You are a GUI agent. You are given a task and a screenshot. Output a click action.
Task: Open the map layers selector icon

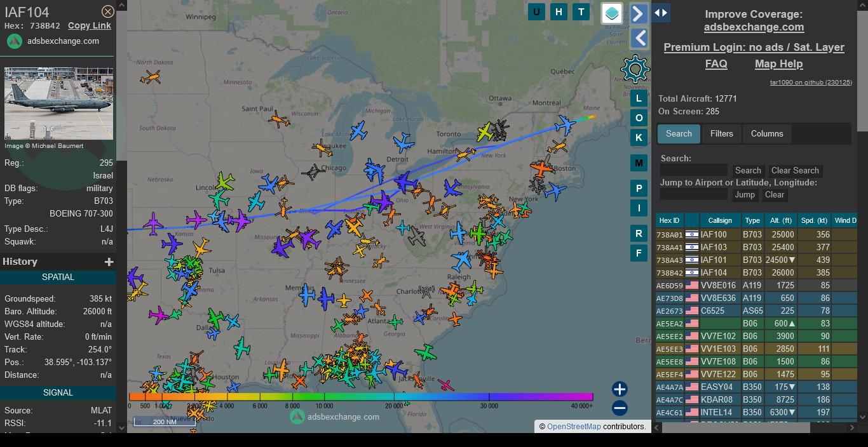pos(612,13)
